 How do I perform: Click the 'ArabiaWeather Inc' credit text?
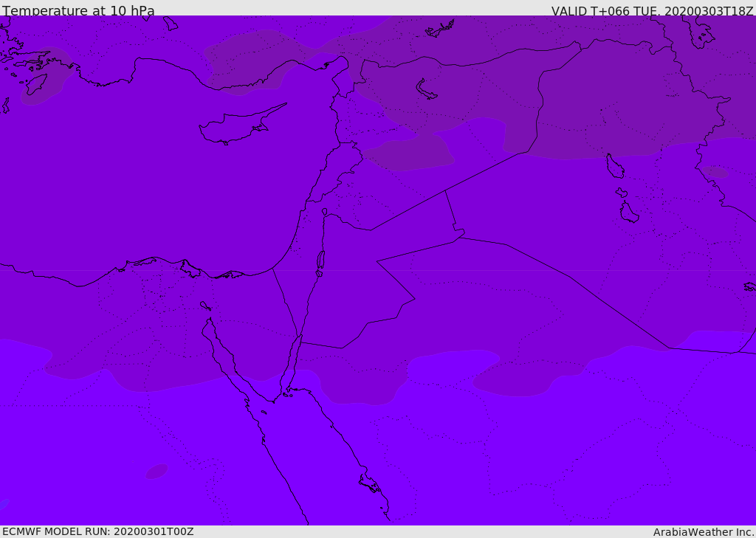click(703, 532)
